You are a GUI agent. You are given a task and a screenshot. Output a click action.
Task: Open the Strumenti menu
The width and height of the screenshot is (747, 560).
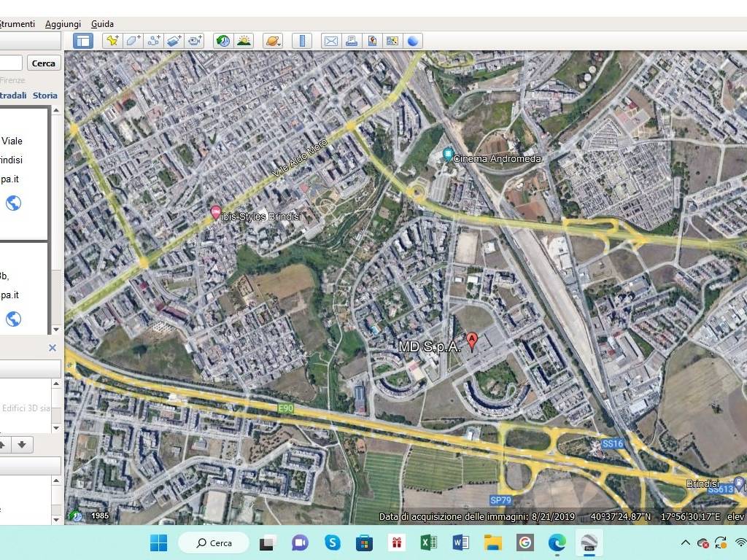[x=18, y=24]
